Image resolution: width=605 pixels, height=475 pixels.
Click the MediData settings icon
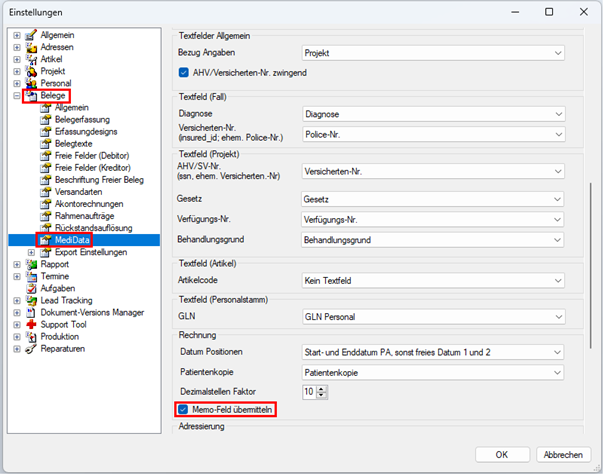pos(46,240)
